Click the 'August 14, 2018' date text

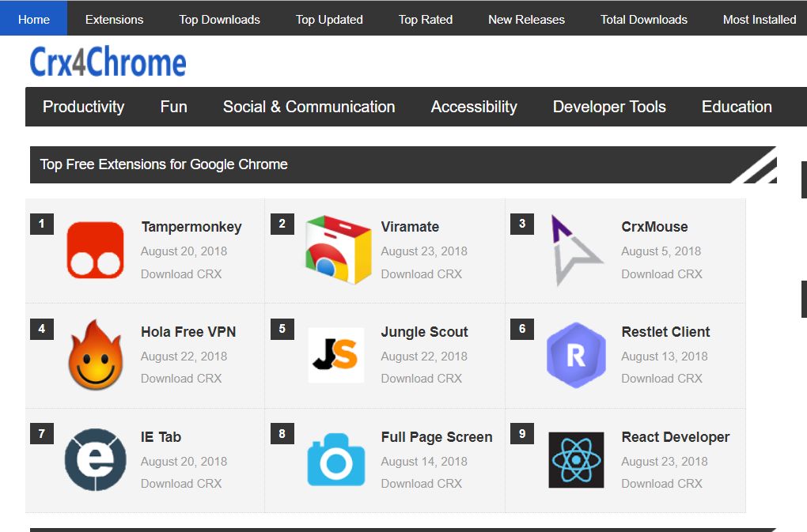pos(424,462)
